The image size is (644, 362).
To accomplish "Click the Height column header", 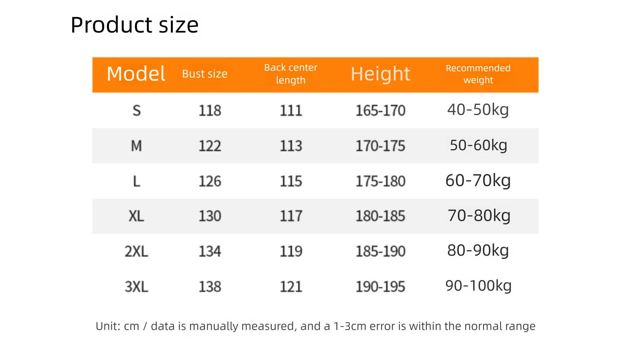I will [380, 74].
